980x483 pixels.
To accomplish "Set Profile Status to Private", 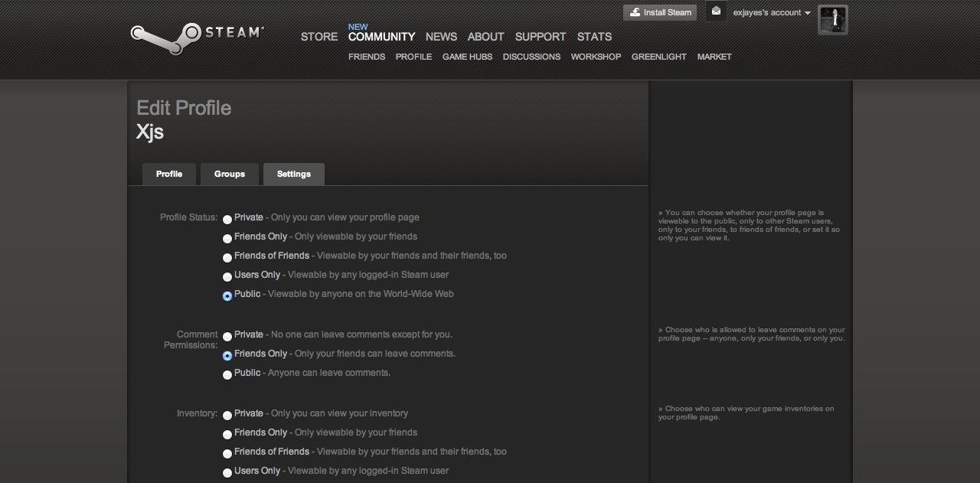I will pyautogui.click(x=227, y=220).
